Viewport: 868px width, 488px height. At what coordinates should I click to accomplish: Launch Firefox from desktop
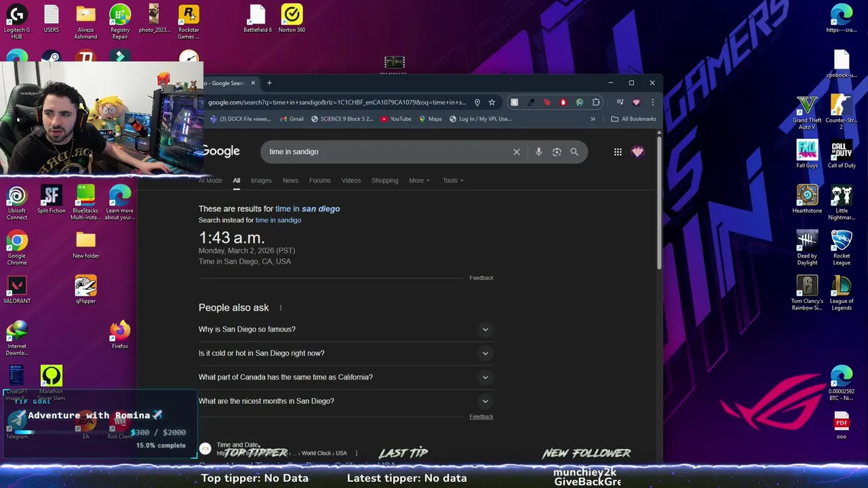[120, 335]
